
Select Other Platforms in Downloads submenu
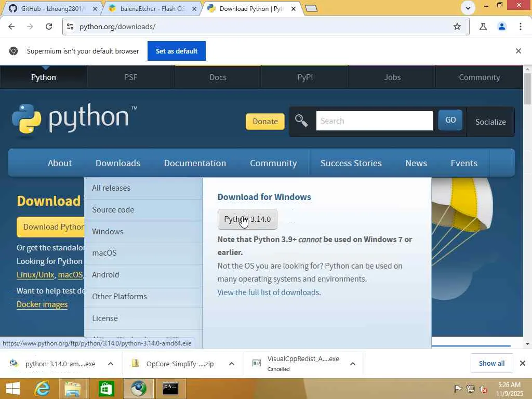(143, 297)
